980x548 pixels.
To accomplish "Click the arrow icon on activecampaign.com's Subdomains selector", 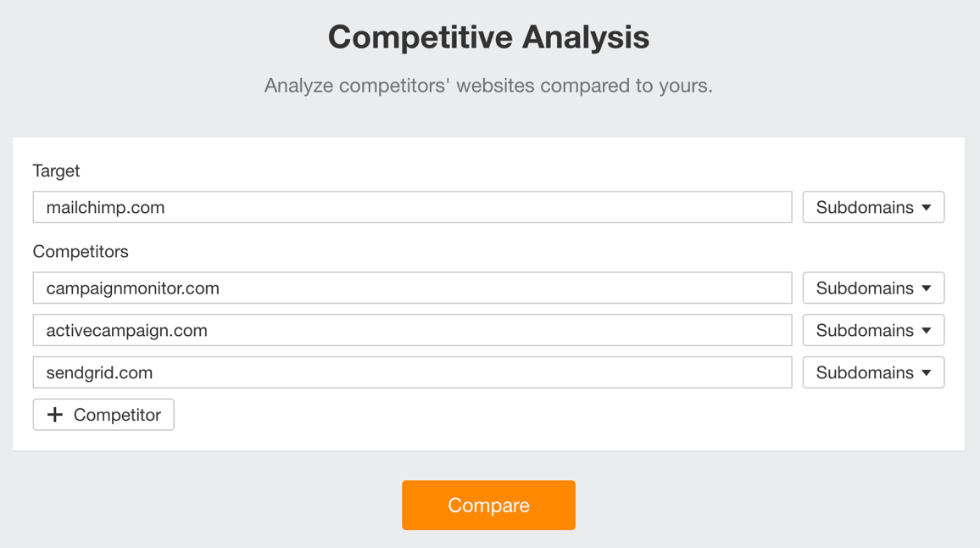I will tap(927, 331).
